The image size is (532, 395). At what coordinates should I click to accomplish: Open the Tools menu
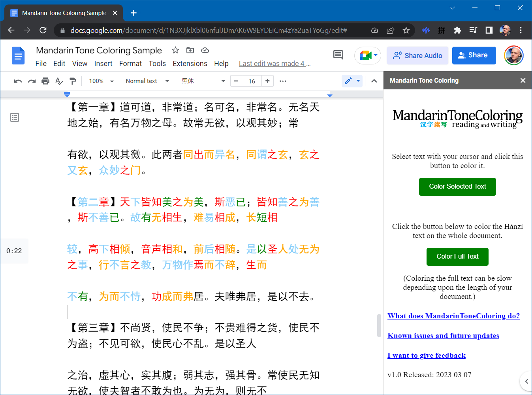coord(157,64)
